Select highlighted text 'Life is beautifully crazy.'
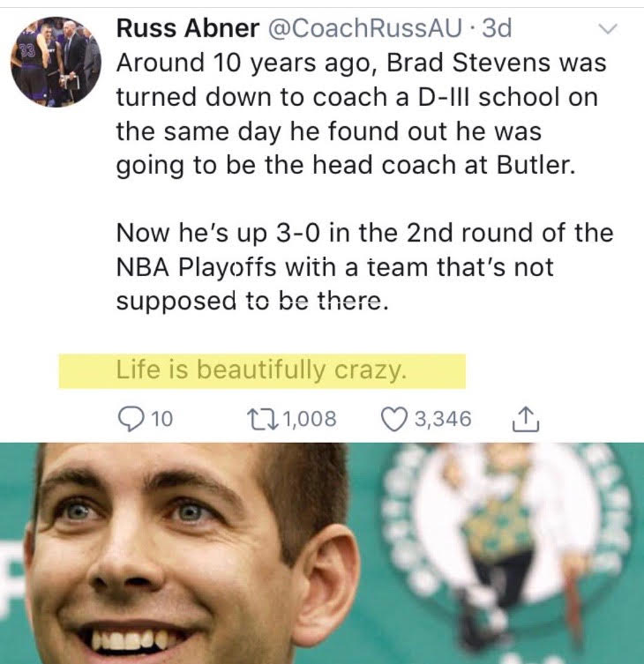The height and width of the screenshot is (664, 644). tap(262, 371)
